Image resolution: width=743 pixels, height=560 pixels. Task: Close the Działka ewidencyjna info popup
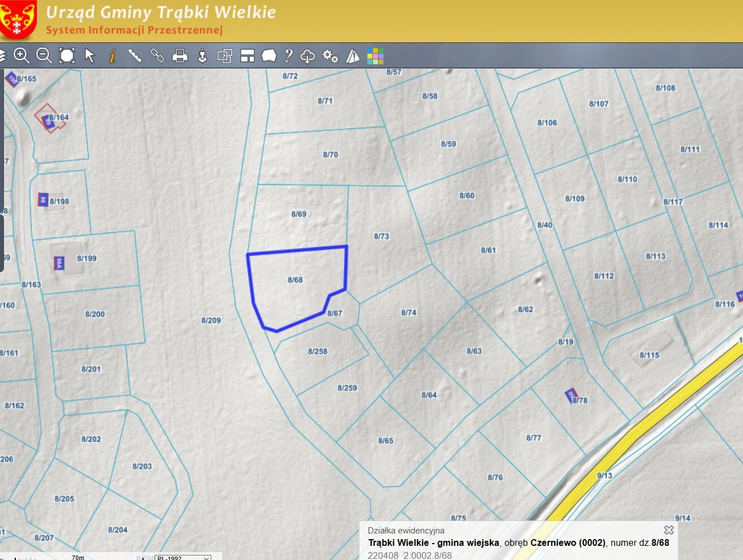tap(669, 530)
